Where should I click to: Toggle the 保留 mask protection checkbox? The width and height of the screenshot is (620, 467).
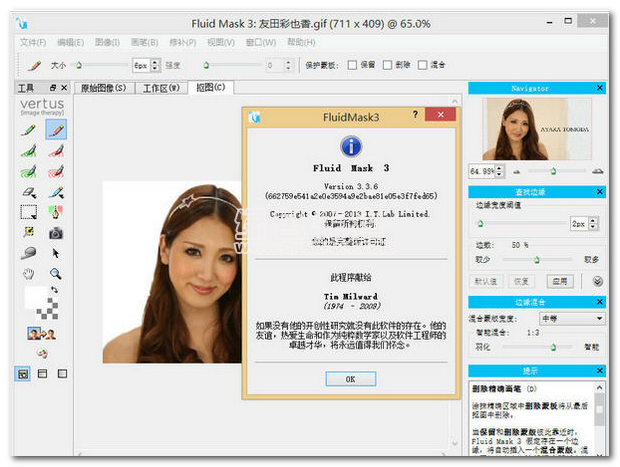352,65
